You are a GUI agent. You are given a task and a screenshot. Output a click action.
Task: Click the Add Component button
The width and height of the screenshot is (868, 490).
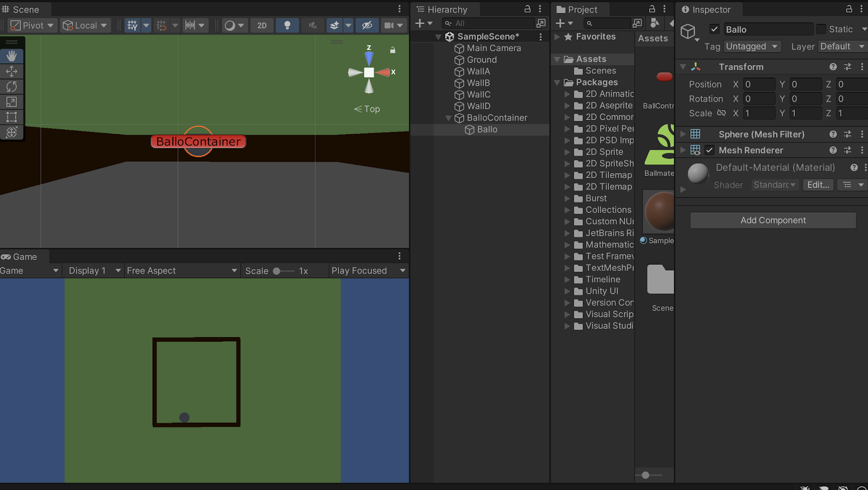pos(773,220)
